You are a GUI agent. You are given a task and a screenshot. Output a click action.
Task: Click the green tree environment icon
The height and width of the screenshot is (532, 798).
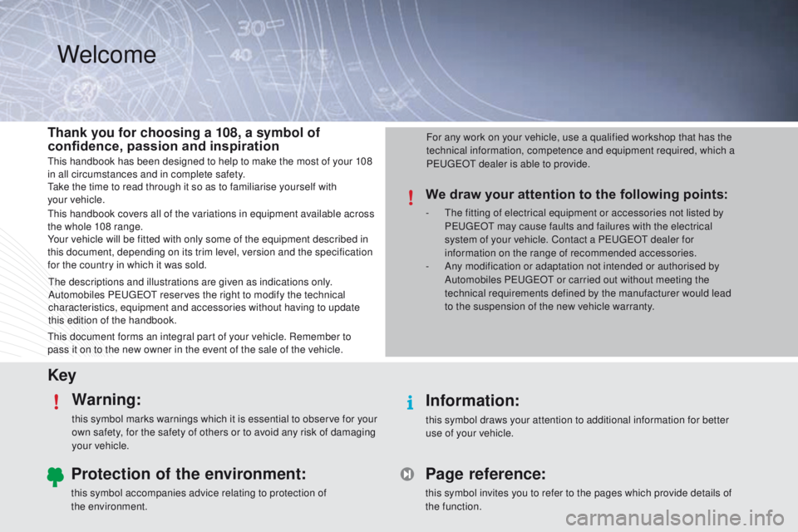point(56,477)
